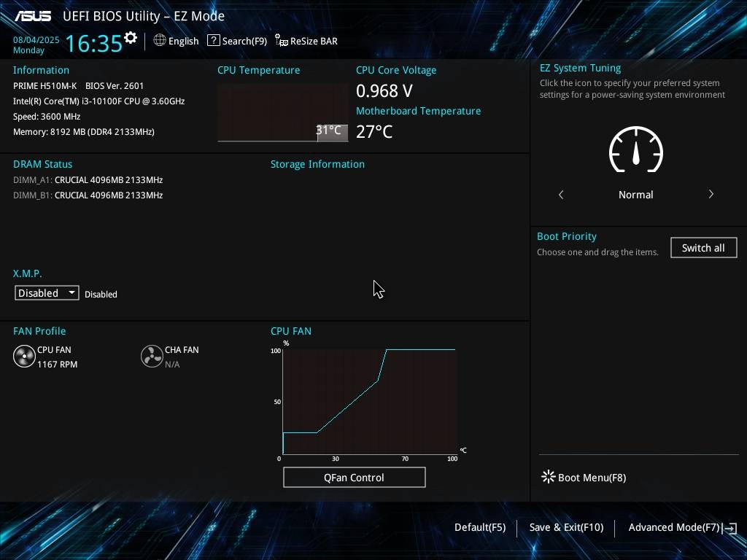Click the QFan Control button
Viewport: 747px width, 560px height.
point(354,477)
